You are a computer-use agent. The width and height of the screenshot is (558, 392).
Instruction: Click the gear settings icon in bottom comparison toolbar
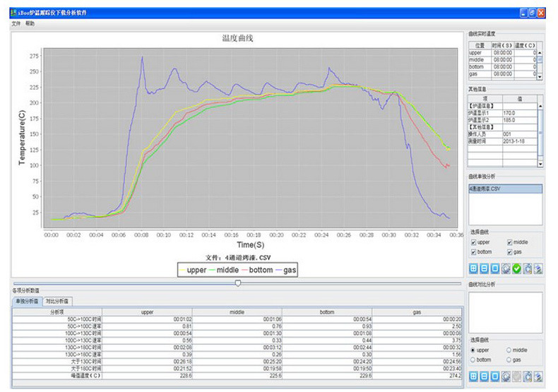pos(506,377)
